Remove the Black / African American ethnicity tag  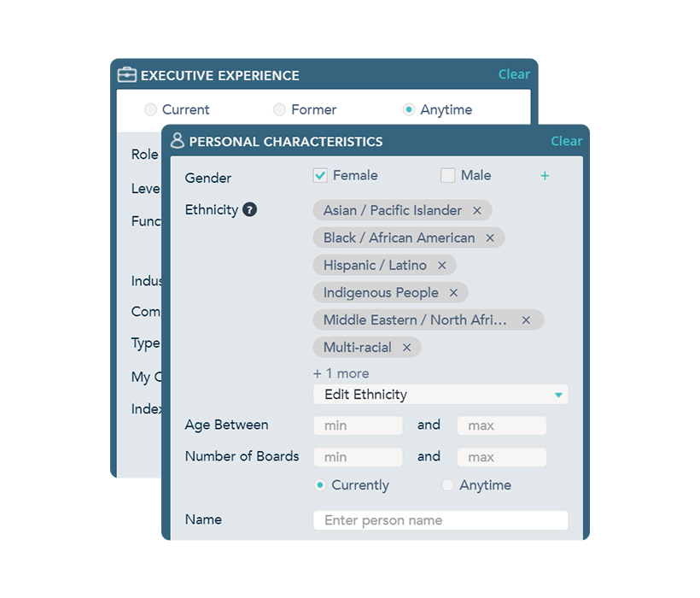pos(491,237)
